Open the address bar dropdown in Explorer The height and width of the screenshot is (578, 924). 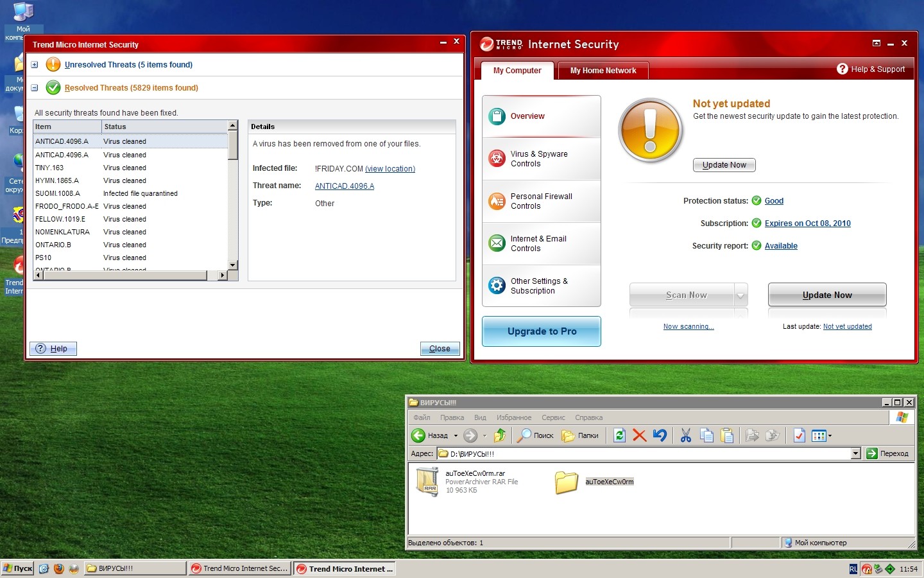tap(855, 453)
